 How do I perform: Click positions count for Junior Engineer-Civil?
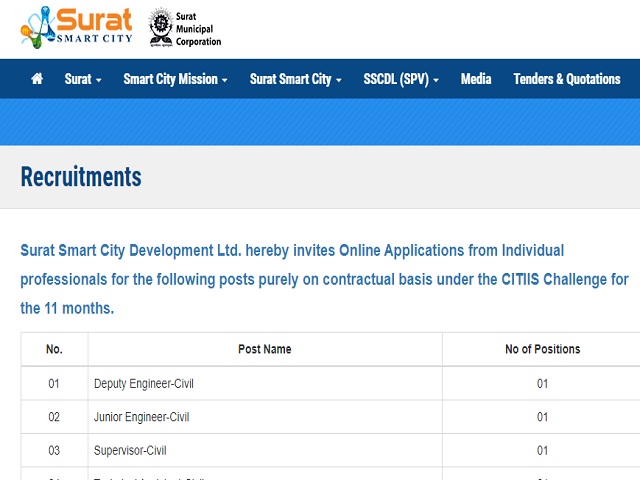(x=542, y=417)
